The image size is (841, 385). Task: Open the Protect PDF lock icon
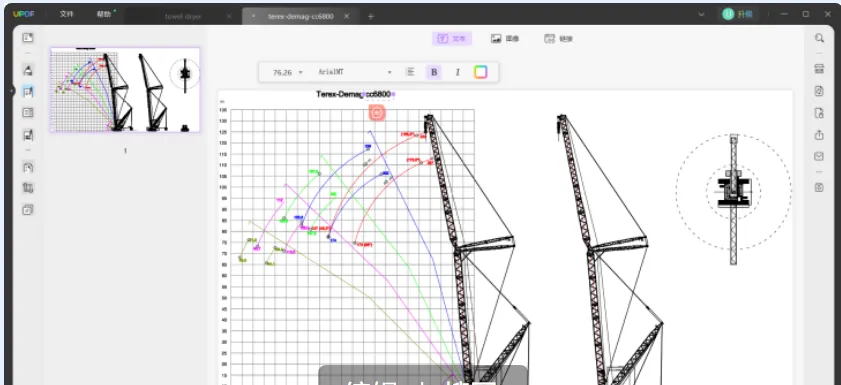(819, 113)
